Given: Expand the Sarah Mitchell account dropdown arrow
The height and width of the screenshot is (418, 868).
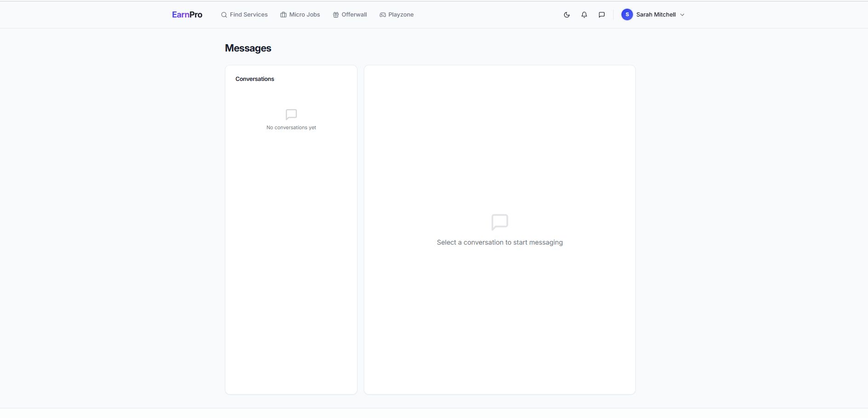Looking at the screenshot, I should coord(682,15).
